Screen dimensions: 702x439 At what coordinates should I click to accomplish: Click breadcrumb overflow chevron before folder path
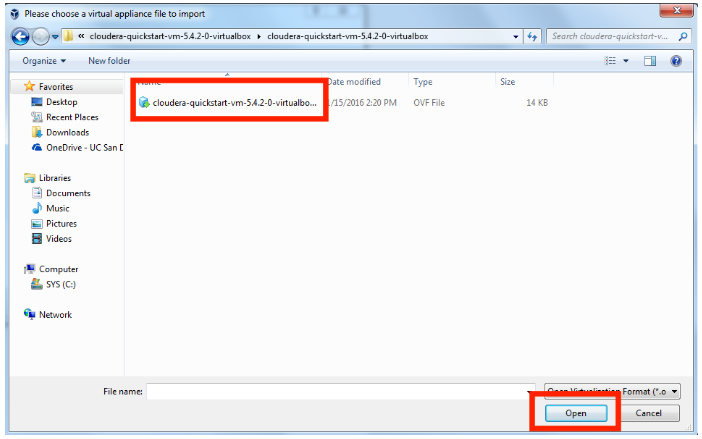pos(81,36)
